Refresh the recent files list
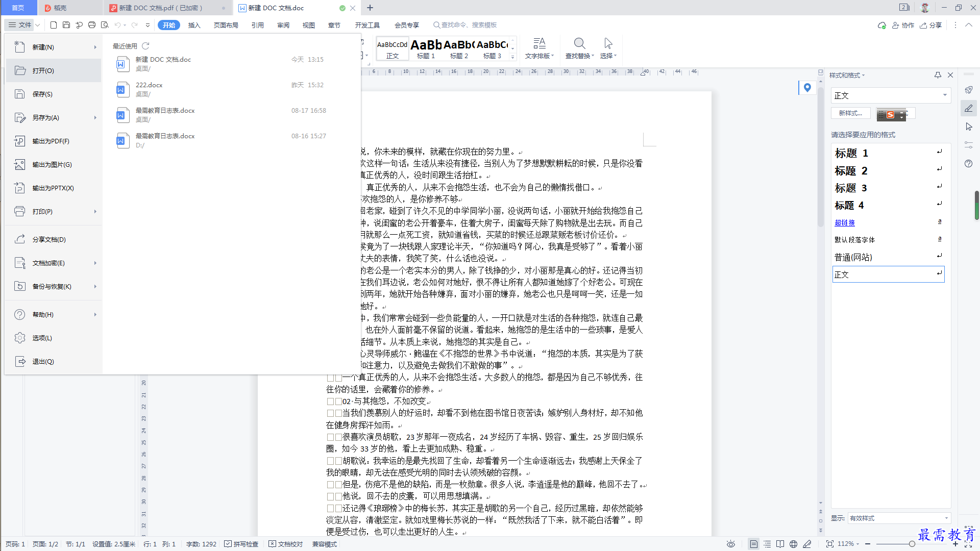This screenshot has width=980, height=551. coord(145,45)
